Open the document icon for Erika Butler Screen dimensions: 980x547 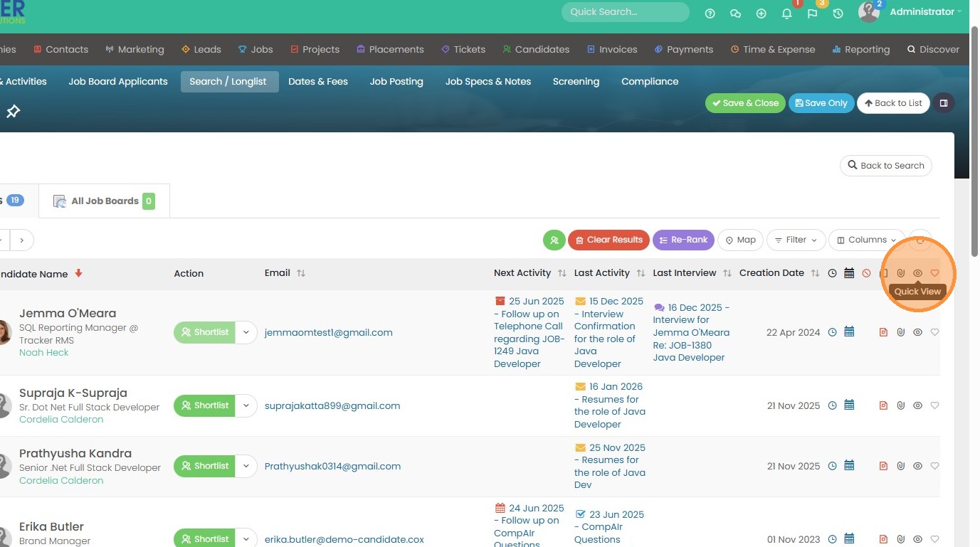point(883,539)
